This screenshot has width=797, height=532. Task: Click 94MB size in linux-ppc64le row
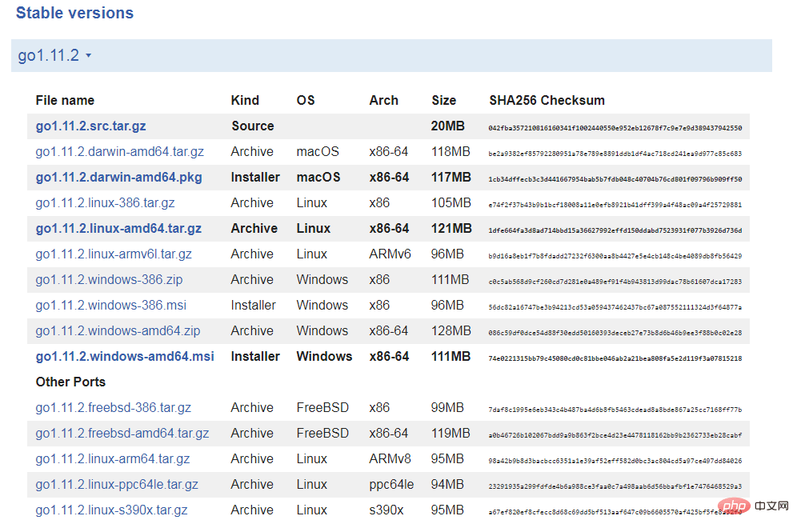pos(447,484)
